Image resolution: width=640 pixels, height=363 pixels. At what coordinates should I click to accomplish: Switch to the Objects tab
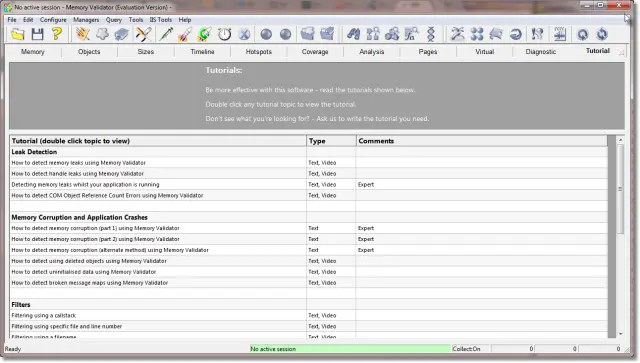pyautogui.click(x=89, y=51)
